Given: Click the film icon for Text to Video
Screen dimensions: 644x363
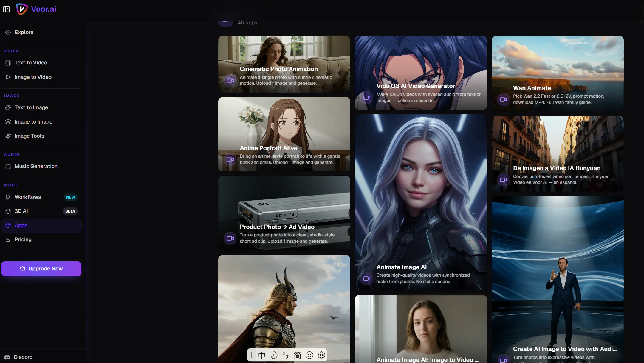Looking at the screenshot, I should [x=8, y=63].
